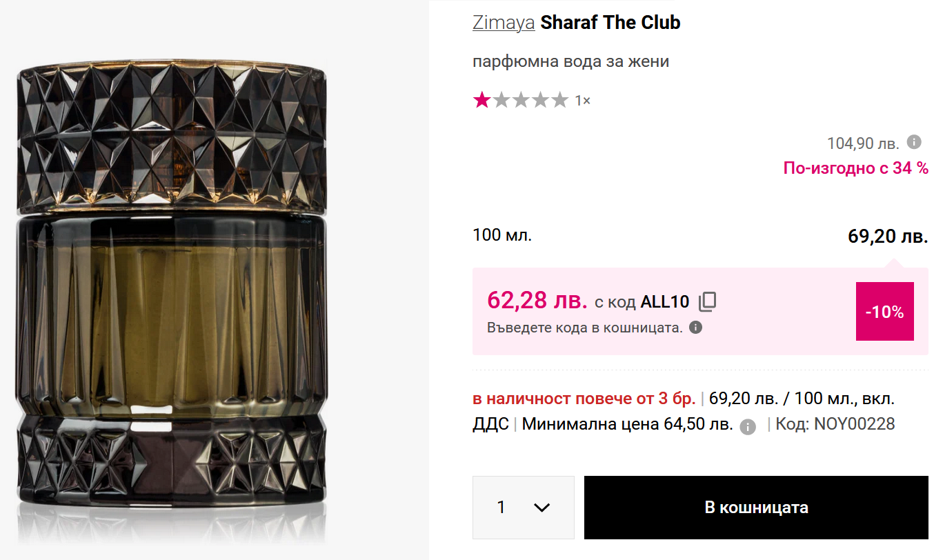The image size is (934, 560).
Task: Click the product code NOY00228
Action: coord(854,423)
